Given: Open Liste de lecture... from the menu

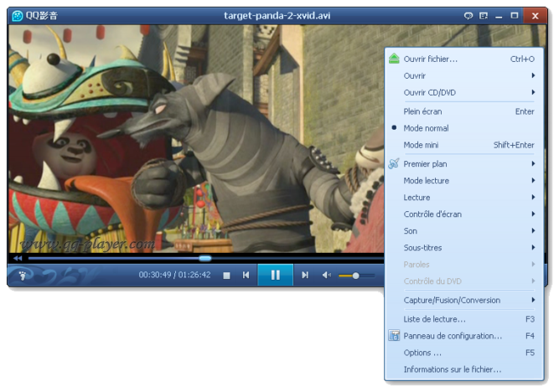Looking at the screenshot, I should [x=463, y=319].
